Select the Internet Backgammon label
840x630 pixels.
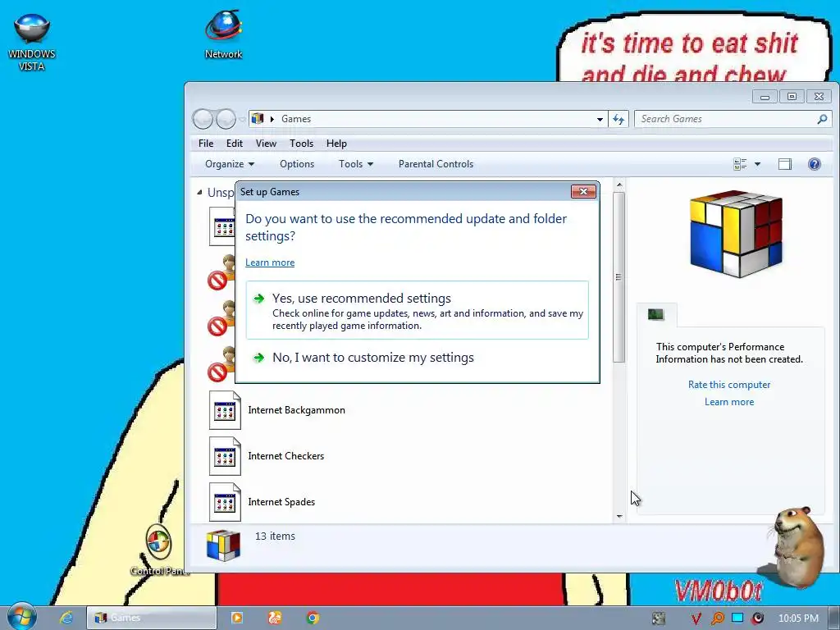pos(296,410)
